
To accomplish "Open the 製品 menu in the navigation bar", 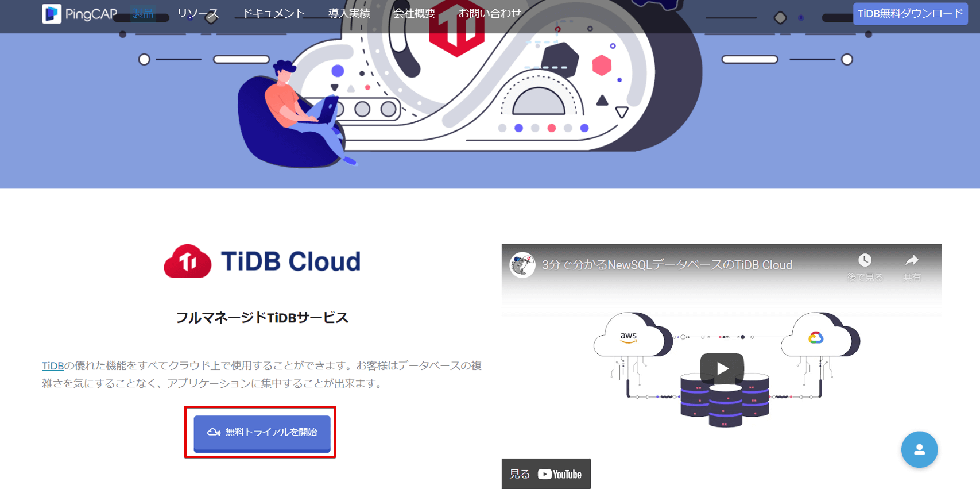I will click(143, 13).
